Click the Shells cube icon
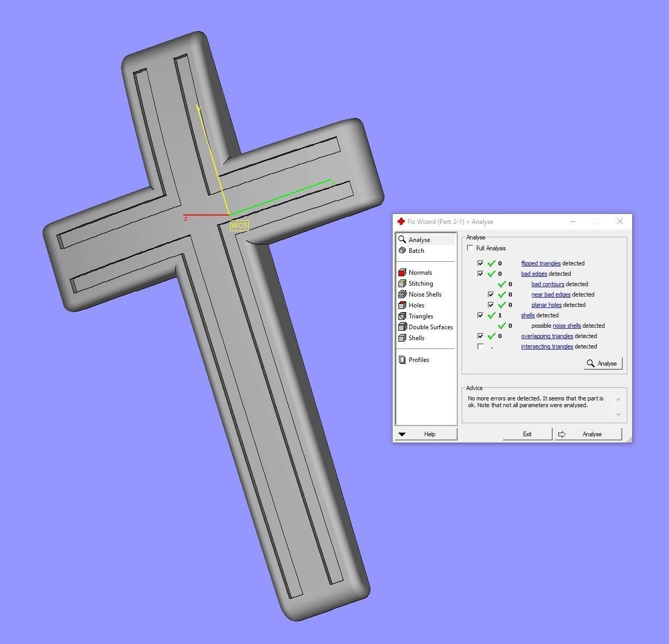Viewport: 669px width, 644px height. 402,338
